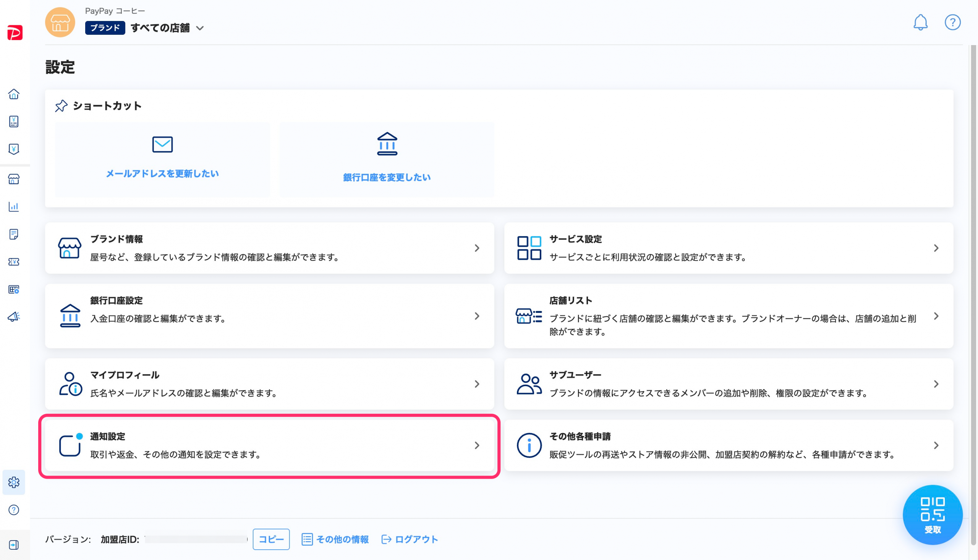Expand the すべての店舗 store dropdown
Viewport: 978px width, 560px height.
199,28
